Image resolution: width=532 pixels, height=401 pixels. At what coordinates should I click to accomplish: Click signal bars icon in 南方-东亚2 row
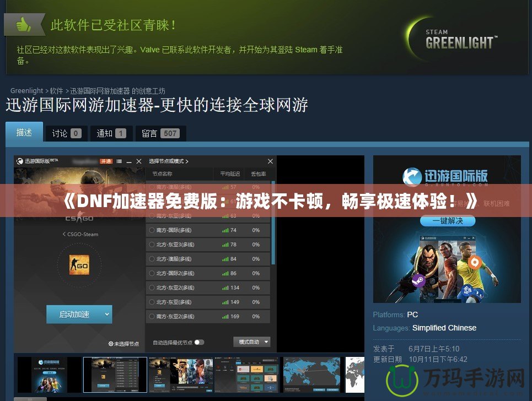coord(225,317)
